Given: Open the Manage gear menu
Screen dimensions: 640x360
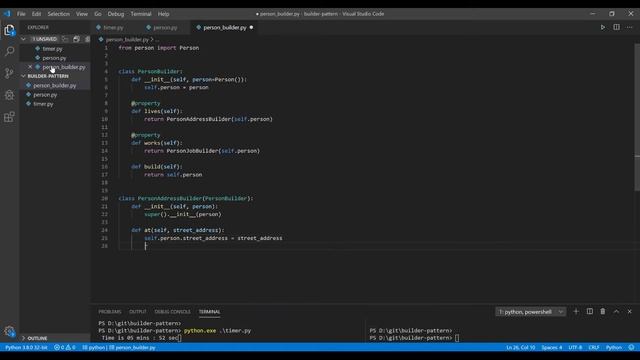Looking at the screenshot, I should [x=9, y=331].
